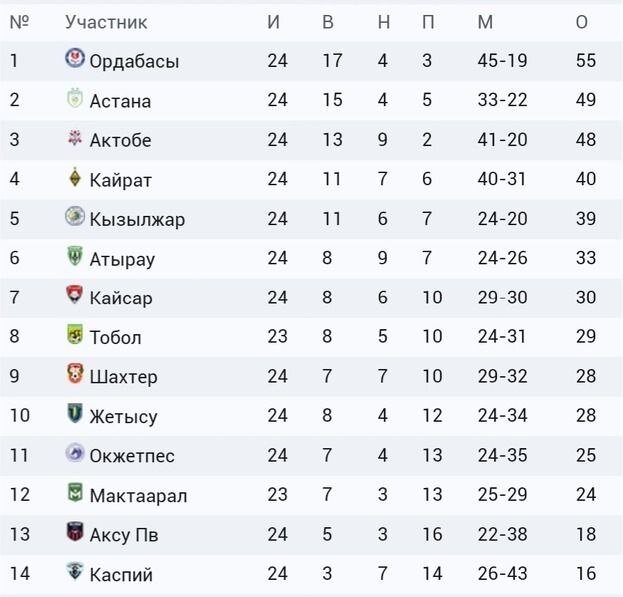Select the Жетысу team shield icon
Viewport: 623px width, 597px height.
(75, 413)
